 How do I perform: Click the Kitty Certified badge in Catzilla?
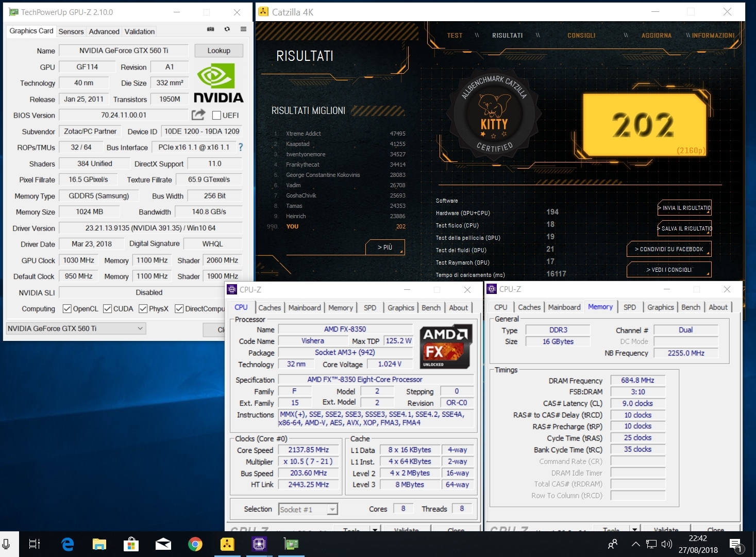pyautogui.click(x=494, y=114)
